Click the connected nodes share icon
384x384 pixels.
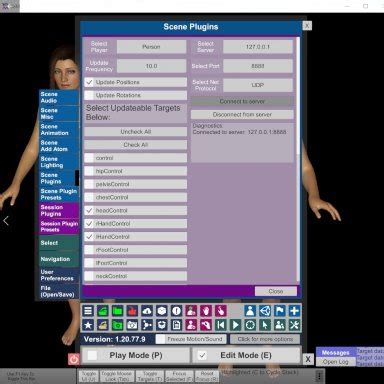pos(147,325)
